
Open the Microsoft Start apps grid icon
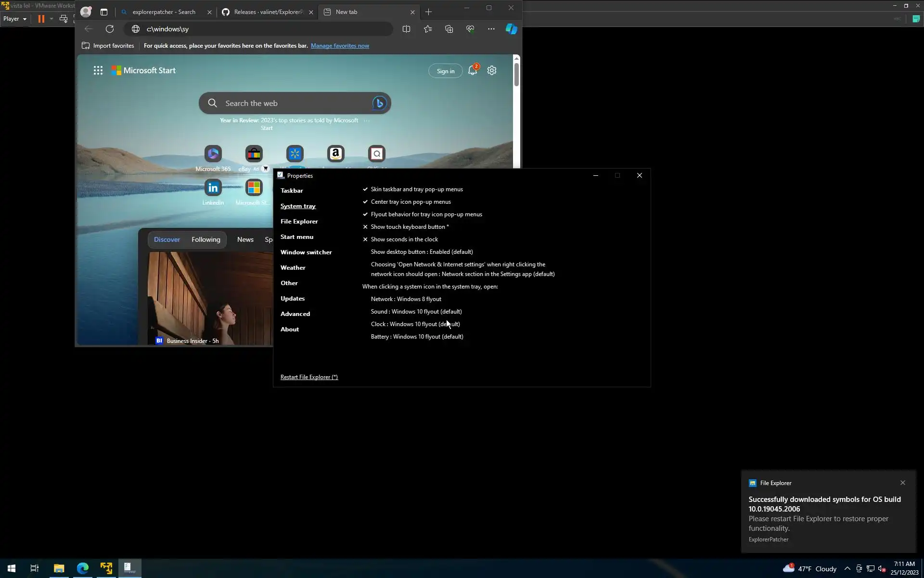coord(98,71)
